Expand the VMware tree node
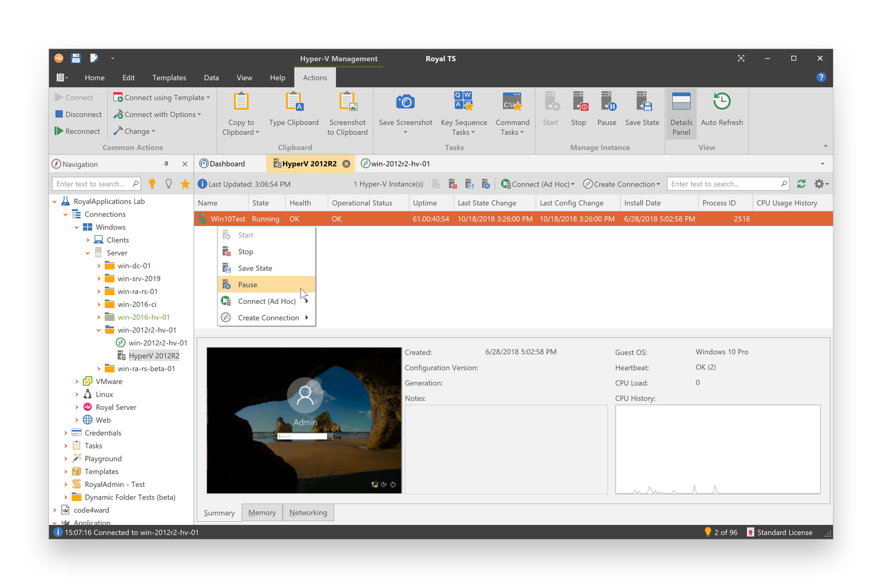The image size is (882, 588). [x=77, y=382]
